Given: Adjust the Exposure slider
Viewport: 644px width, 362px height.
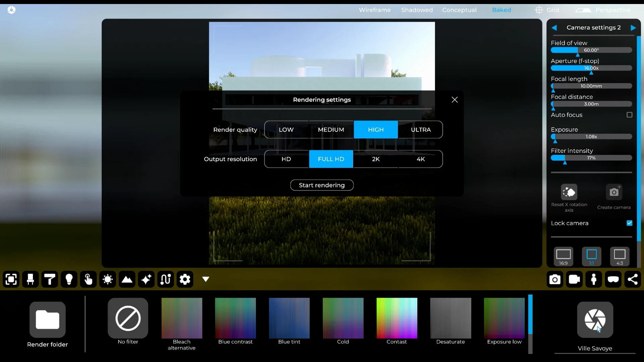Looking at the screenshot, I should 591,137.
